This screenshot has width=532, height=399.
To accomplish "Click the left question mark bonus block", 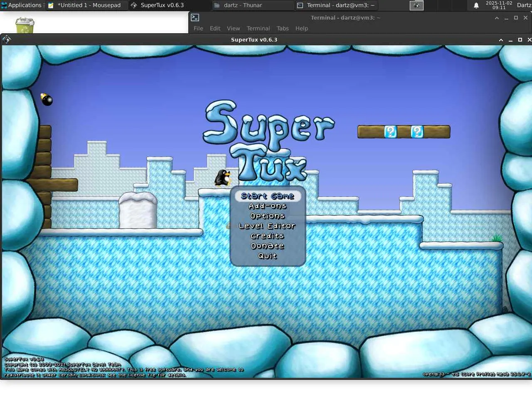I will (x=391, y=132).
